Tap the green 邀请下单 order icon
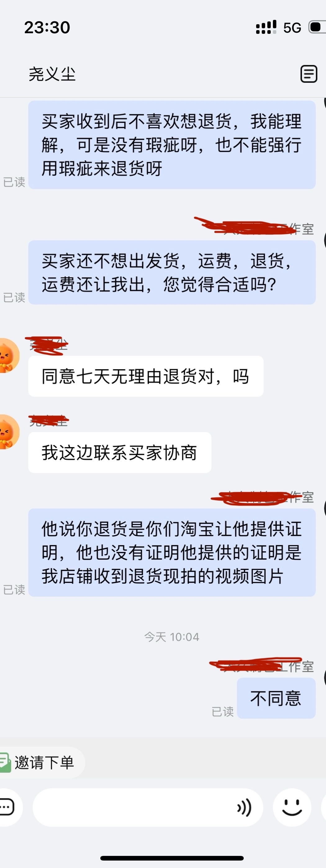The height and width of the screenshot is (868, 326). pos(6,762)
